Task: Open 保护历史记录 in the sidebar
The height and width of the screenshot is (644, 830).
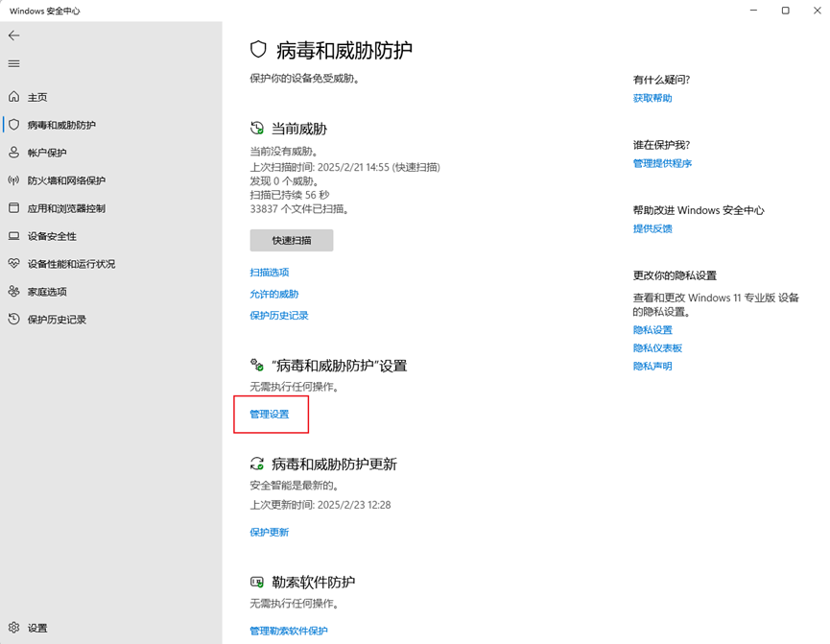Action: tap(57, 320)
